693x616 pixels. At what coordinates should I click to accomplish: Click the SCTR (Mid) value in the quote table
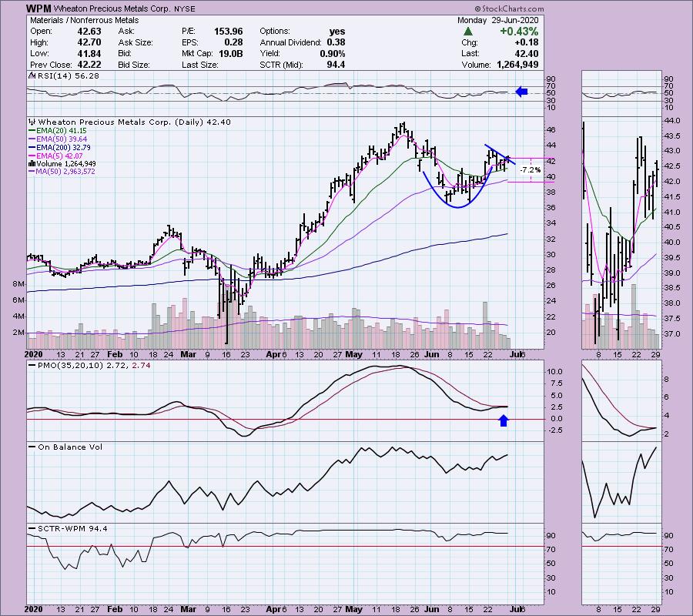pyautogui.click(x=336, y=65)
